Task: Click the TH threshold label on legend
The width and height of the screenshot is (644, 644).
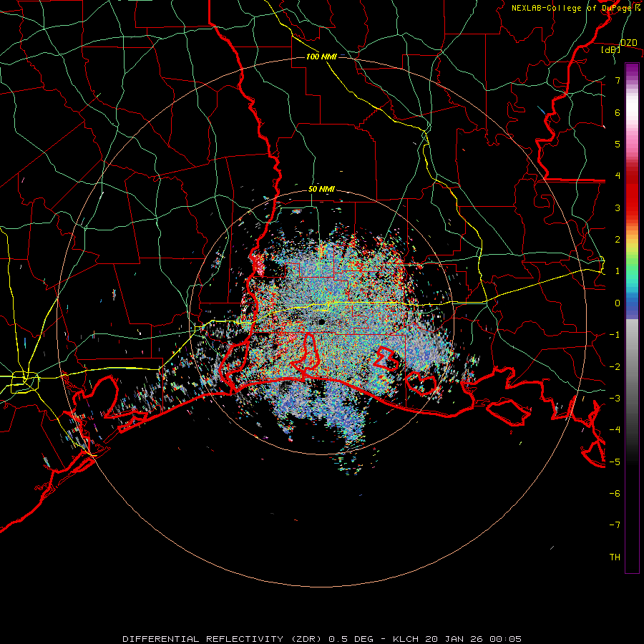Action: [615, 557]
